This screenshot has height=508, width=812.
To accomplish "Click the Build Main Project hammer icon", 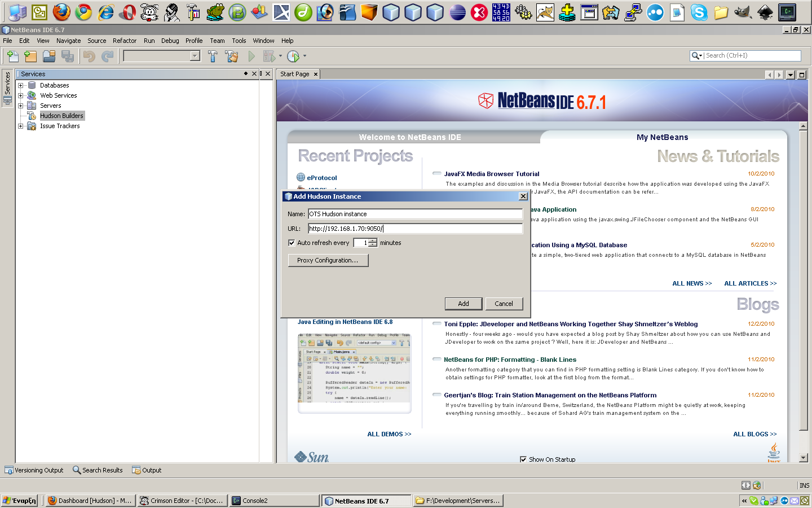I will [213, 56].
